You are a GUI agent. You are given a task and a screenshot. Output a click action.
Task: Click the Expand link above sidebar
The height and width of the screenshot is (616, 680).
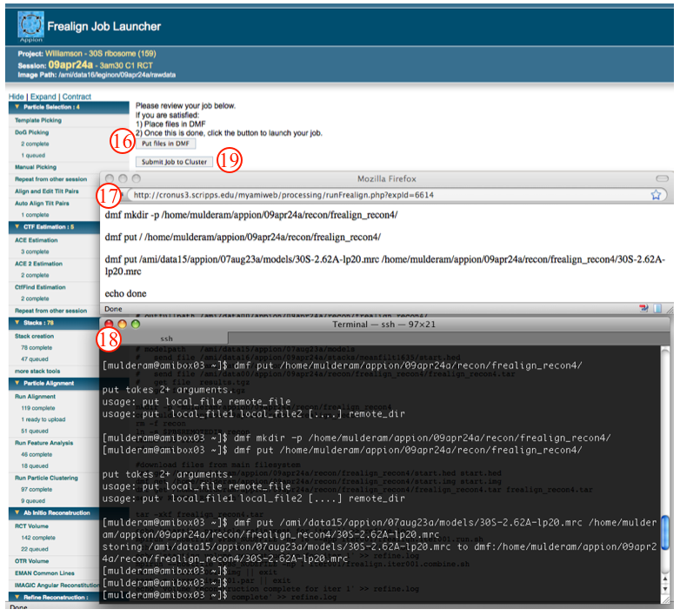[x=43, y=97]
